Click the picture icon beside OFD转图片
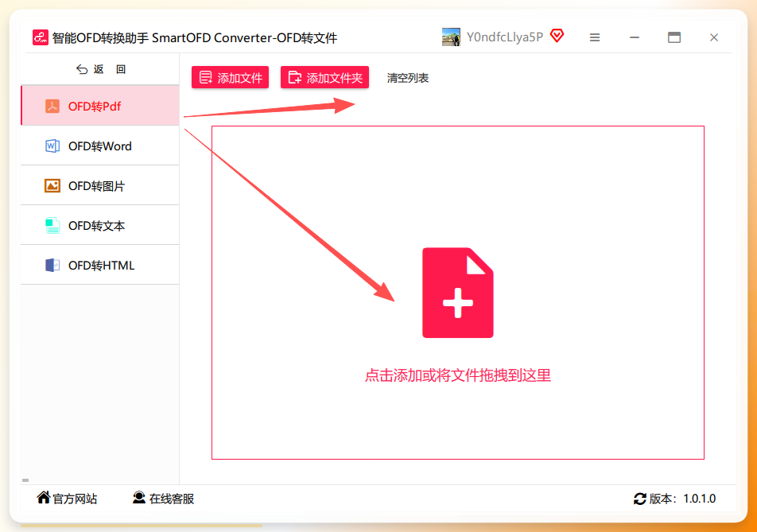 [52, 185]
